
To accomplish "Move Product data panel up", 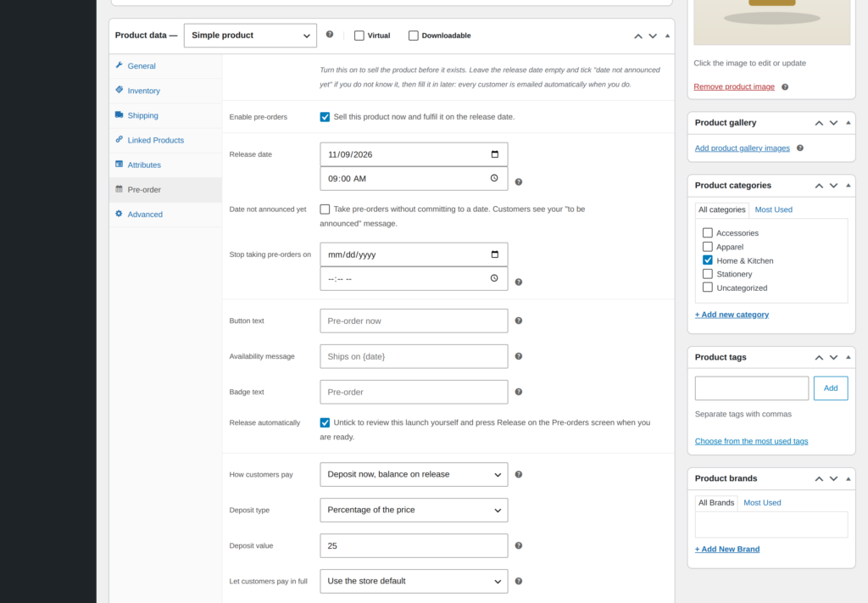I will coord(638,36).
